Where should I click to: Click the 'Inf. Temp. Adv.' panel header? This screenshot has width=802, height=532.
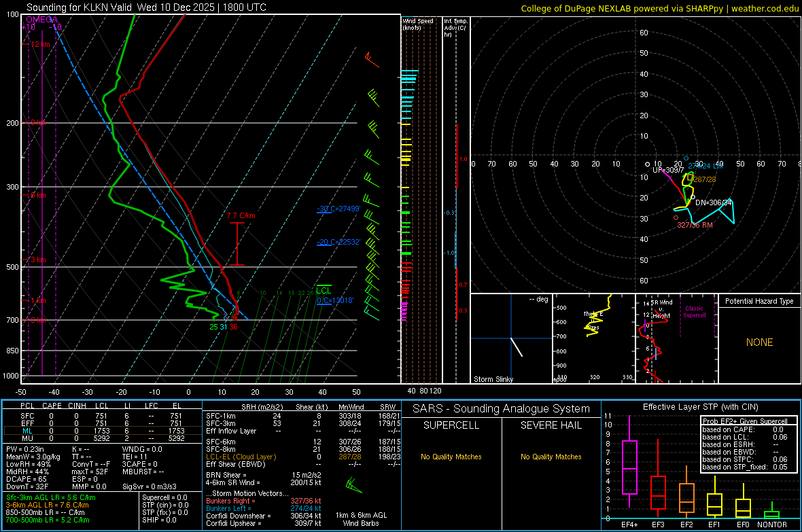tap(455, 28)
